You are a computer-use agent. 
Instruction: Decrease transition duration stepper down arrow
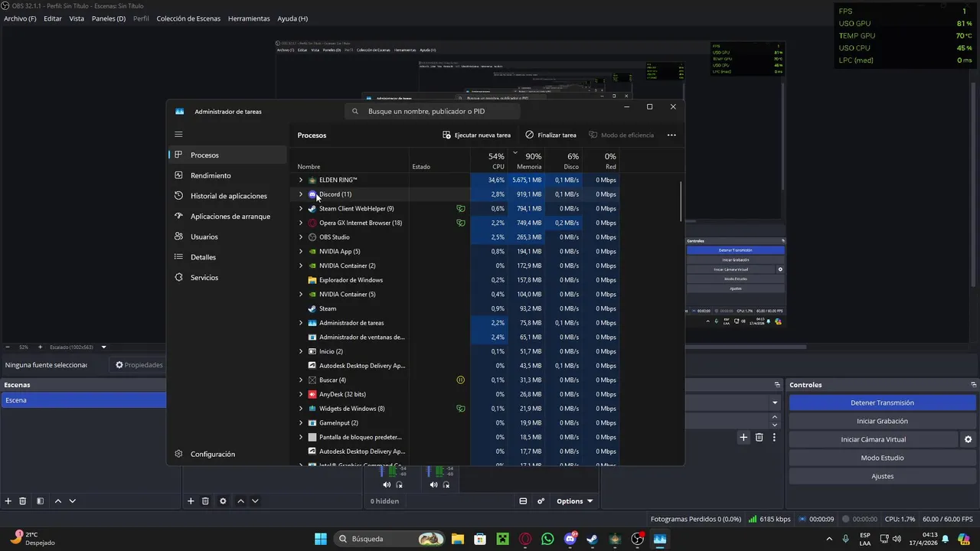[x=774, y=425]
